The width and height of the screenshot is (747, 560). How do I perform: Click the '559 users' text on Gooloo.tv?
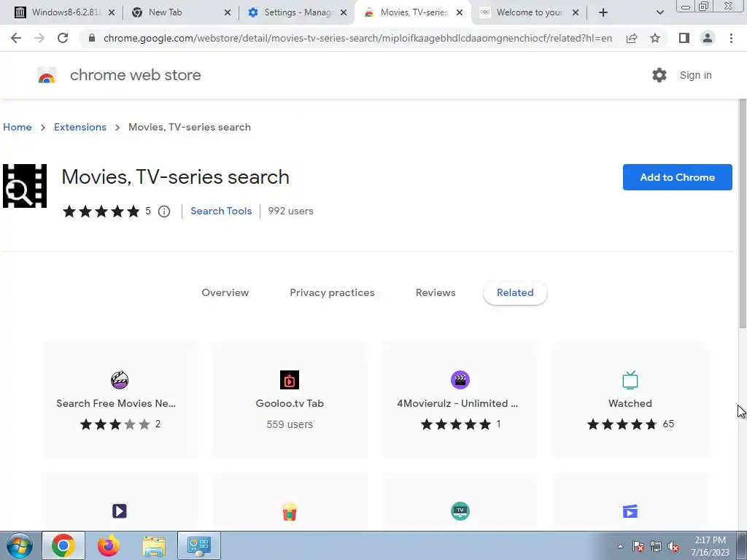click(x=290, y=424)
